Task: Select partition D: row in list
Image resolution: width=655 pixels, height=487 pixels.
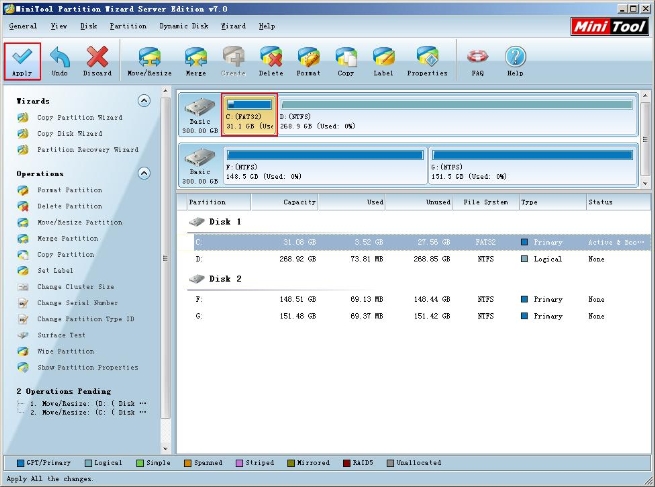Action: tap(422, 259)
